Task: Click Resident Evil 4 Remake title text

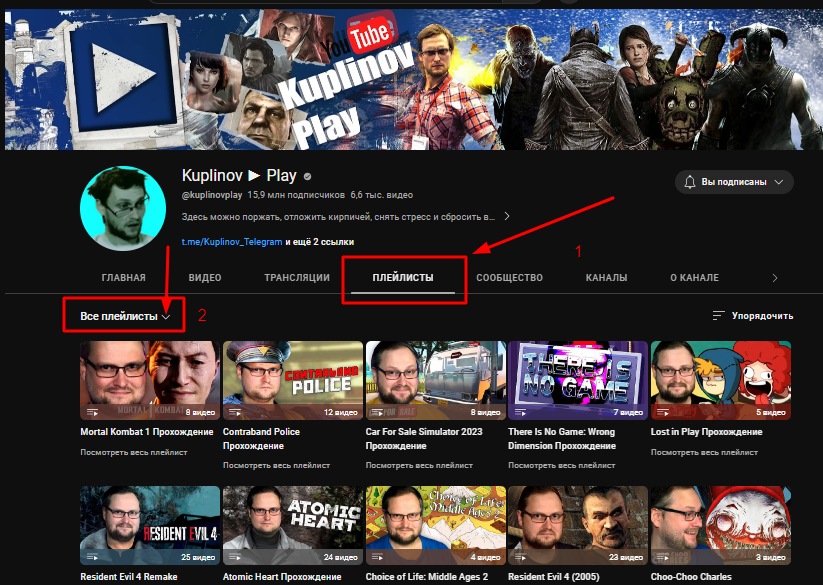Action: (129, 577)
